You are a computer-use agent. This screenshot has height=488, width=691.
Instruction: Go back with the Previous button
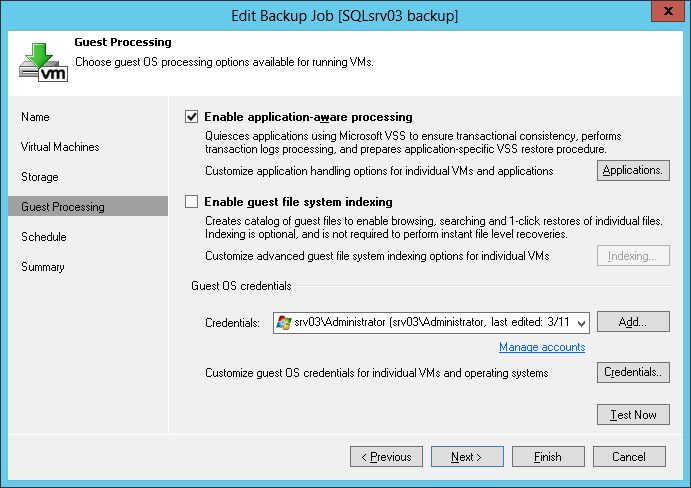(386, 457)
